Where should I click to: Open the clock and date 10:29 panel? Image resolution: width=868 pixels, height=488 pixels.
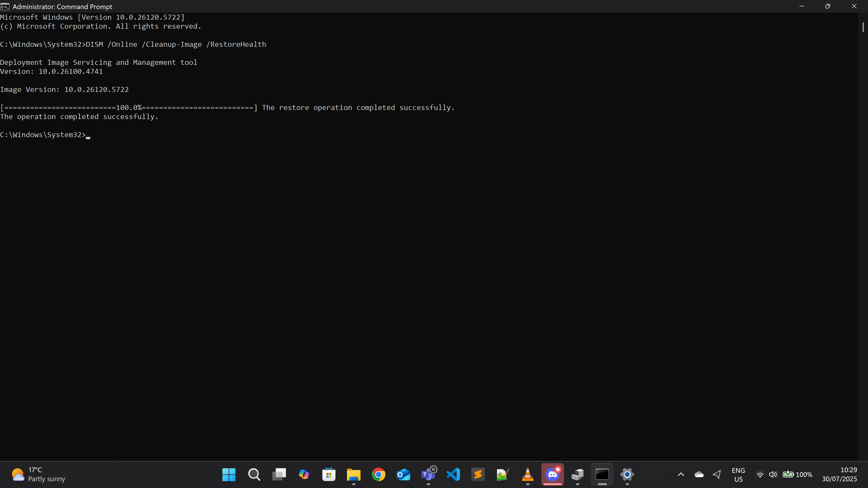click(839, 474)
